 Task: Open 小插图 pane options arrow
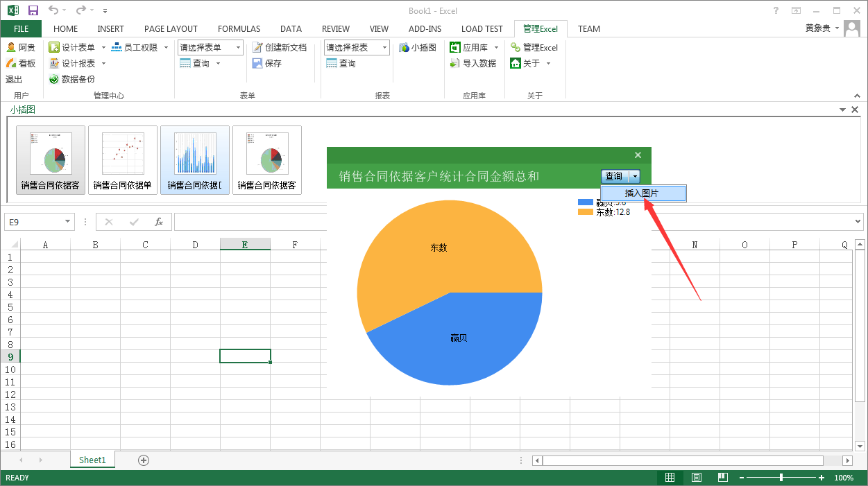pos(842,110)
